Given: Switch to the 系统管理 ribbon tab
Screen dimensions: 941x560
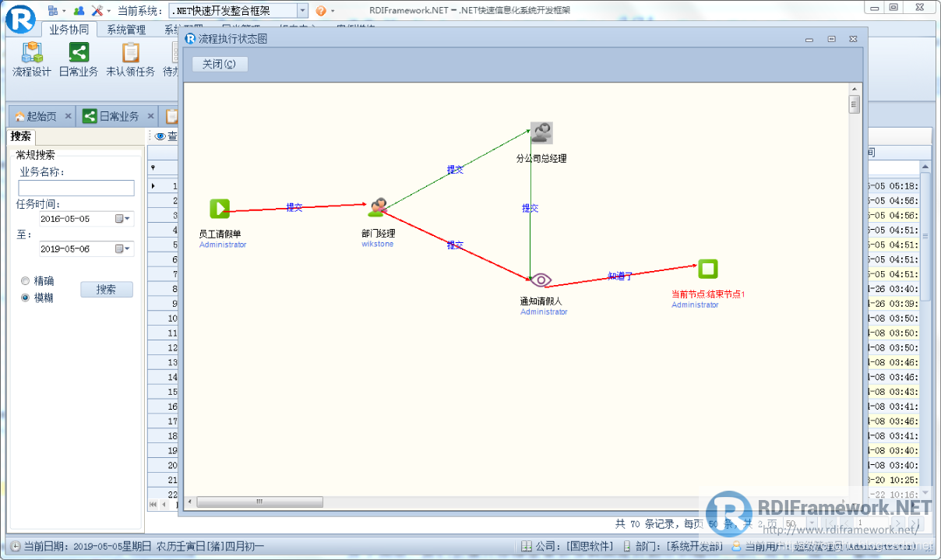Looking at the screenshot, I should coord(126,30).
